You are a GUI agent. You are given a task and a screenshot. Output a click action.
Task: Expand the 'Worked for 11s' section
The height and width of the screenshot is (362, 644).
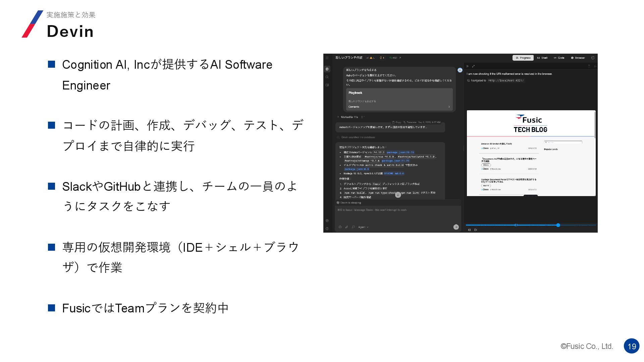click(349, 117)
